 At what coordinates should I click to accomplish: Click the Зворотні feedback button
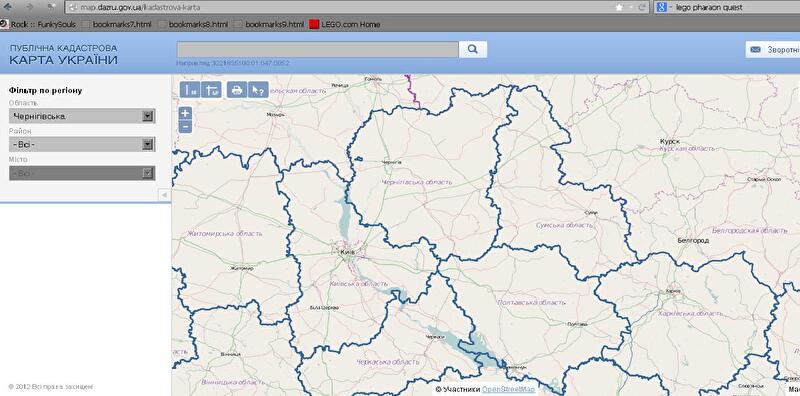(x=773, y=50)
